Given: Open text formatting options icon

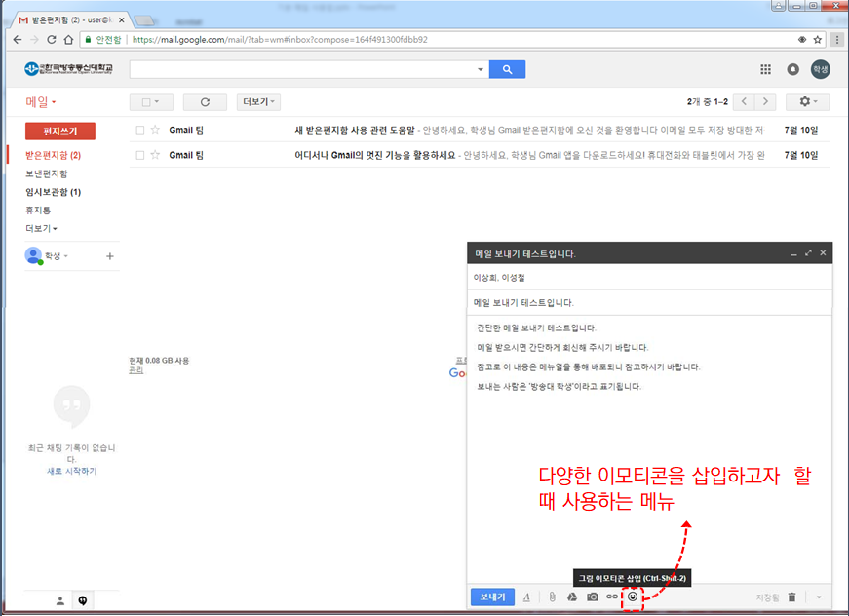Looking at the screenshot, I should coord(526,597).
